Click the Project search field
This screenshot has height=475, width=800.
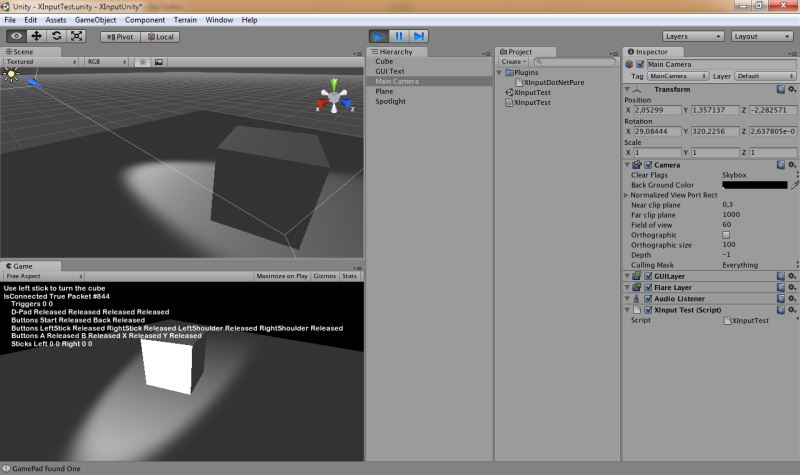pyautogui.click(x=574, y=62)
